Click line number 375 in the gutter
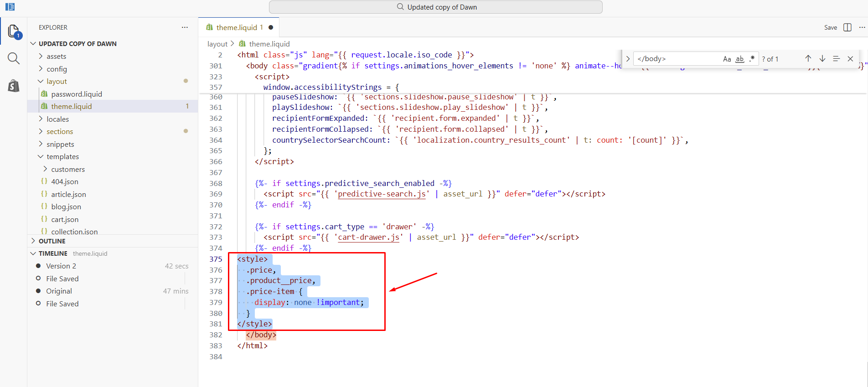Viewport: 868px width, 387px height. coord(216,259)
